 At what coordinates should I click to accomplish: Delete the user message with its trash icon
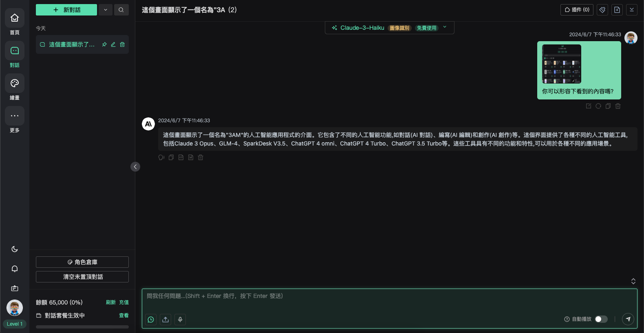[618, 106]
